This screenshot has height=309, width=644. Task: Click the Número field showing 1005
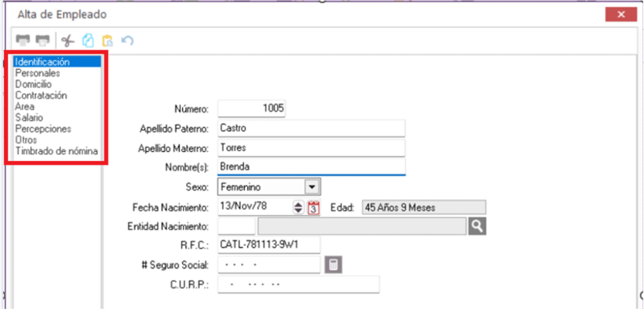click(x=252, y=108)
